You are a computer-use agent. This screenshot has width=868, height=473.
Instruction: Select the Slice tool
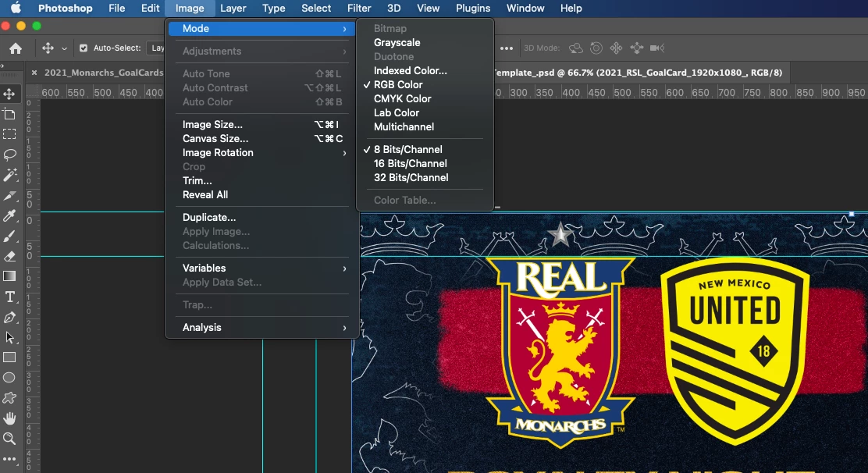(x=9, y=195)
